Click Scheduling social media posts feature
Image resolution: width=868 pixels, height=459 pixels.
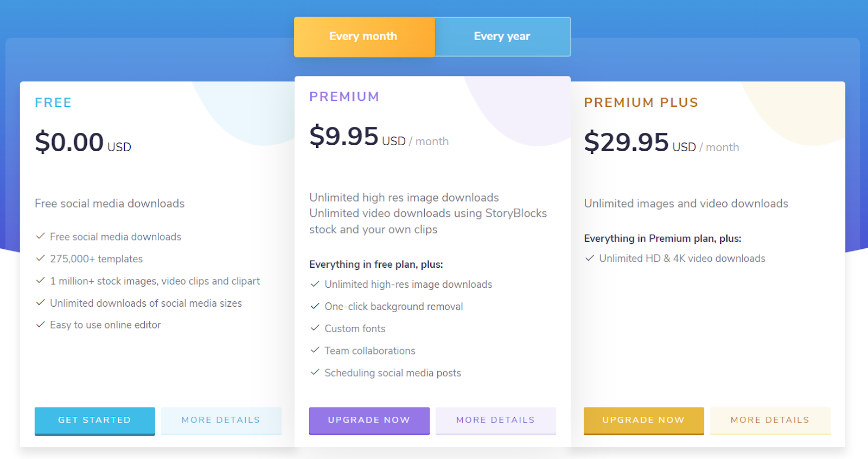tap(392, 373)
